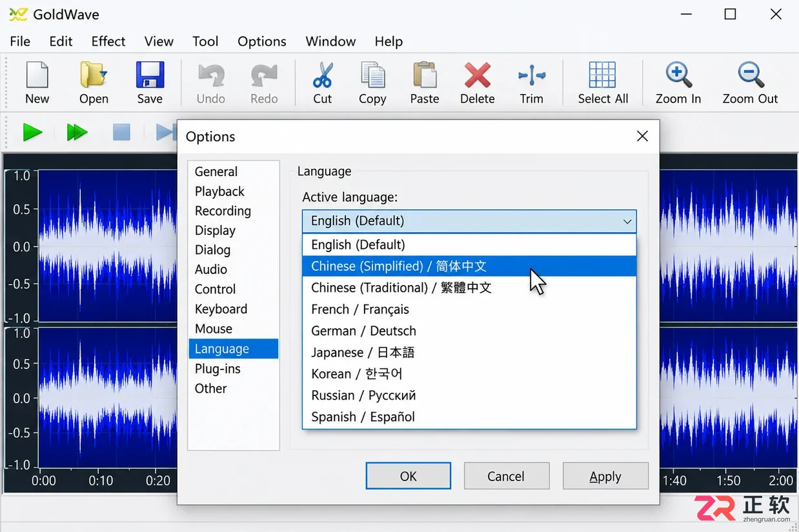Click the Open folder toolbar icon
Image resolution: width=799 pixels, height=532 pixels.
click(x=94, y=75)
